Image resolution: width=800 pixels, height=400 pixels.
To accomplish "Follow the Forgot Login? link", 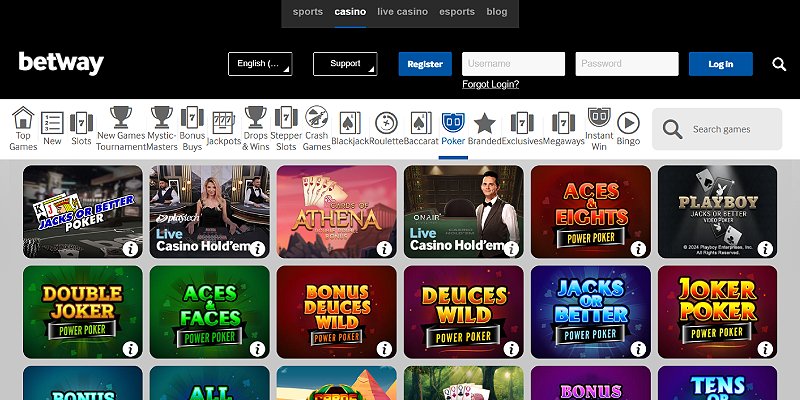I will click(491, 85).
